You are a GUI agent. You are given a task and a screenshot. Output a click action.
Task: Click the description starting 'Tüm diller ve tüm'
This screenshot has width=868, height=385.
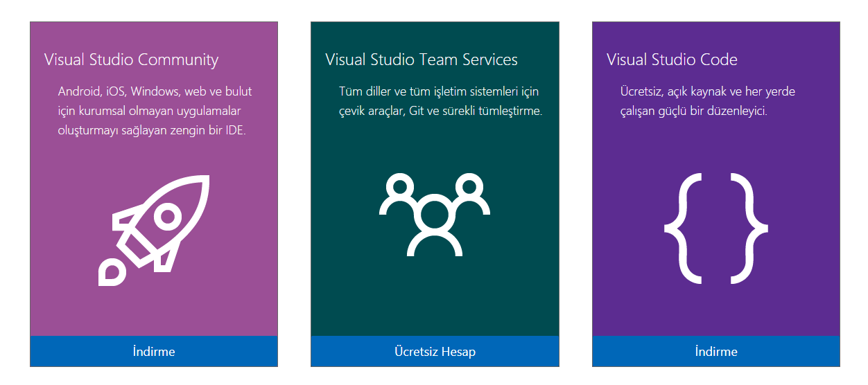(x=441, y=101)
